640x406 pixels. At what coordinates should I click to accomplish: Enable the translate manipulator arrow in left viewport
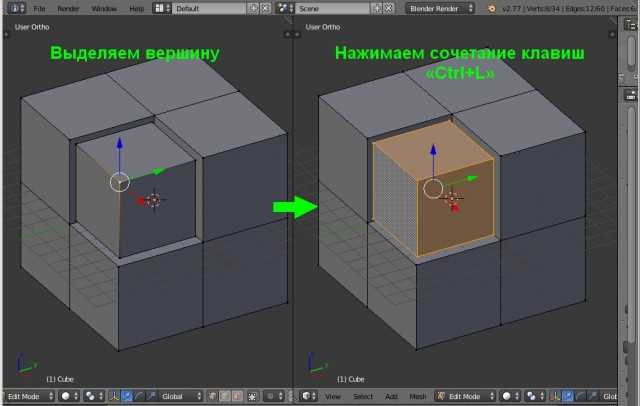127,396
